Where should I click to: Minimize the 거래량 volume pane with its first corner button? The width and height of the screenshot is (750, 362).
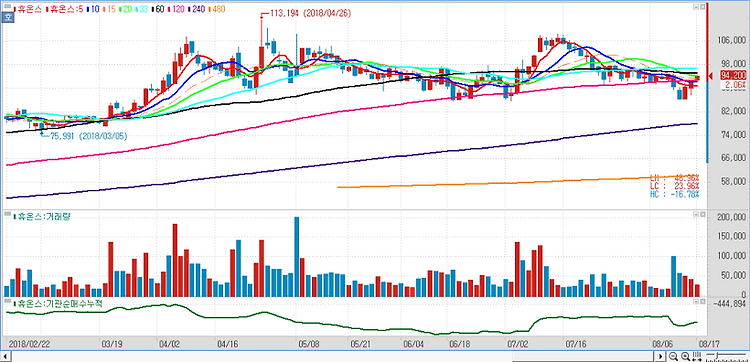tap(696, 215)
